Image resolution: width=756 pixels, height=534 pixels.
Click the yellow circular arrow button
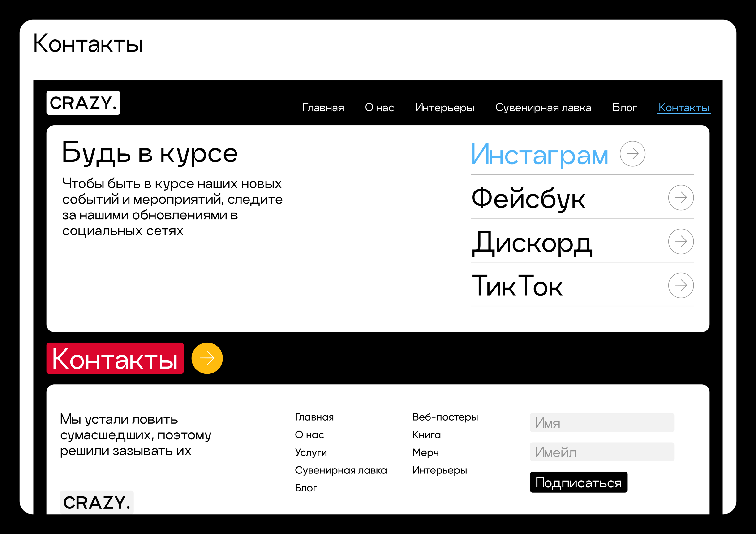tap(207, 358)
